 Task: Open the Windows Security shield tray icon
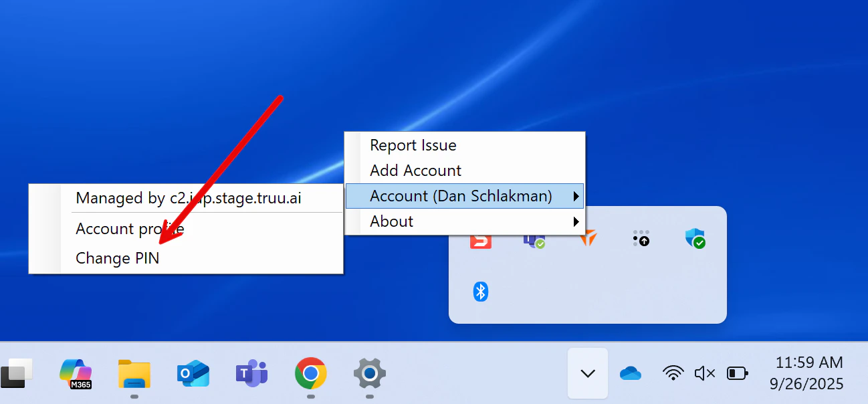[695, 238]
